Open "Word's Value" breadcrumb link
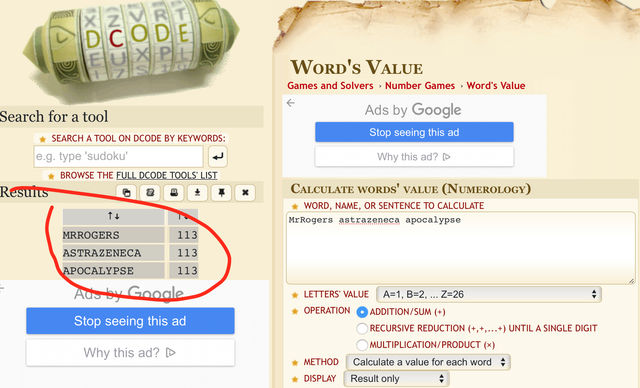The width and height of the screenshot is (640, 388). pyautogui.click(x=496, y=86)
